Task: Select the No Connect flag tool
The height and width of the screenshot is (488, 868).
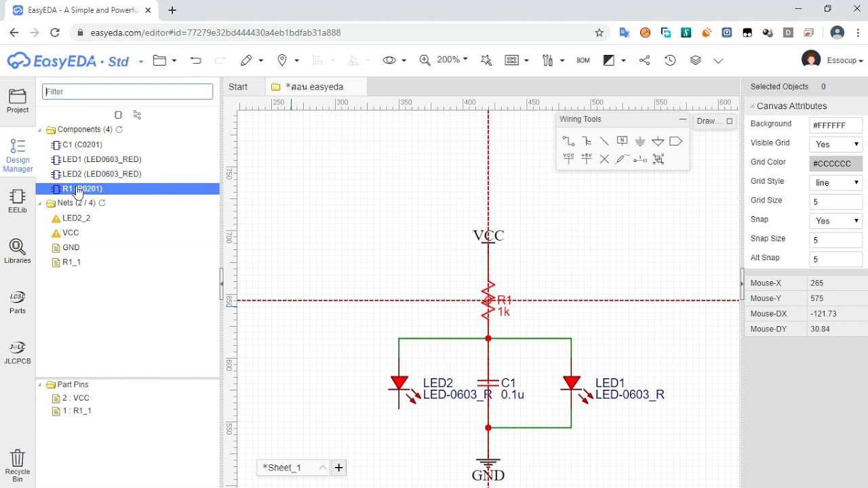Action: [604, 159]
